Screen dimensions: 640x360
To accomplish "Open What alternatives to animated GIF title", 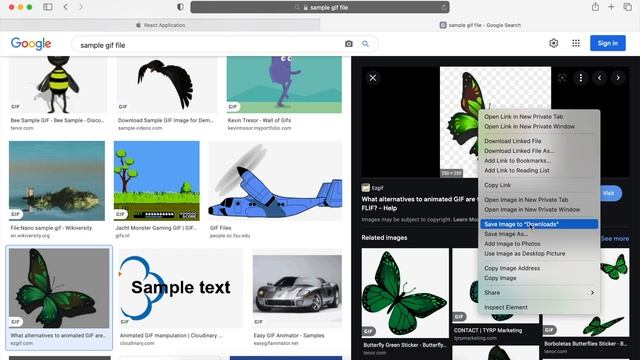I will pyautogui.click(x=420, y=204).
